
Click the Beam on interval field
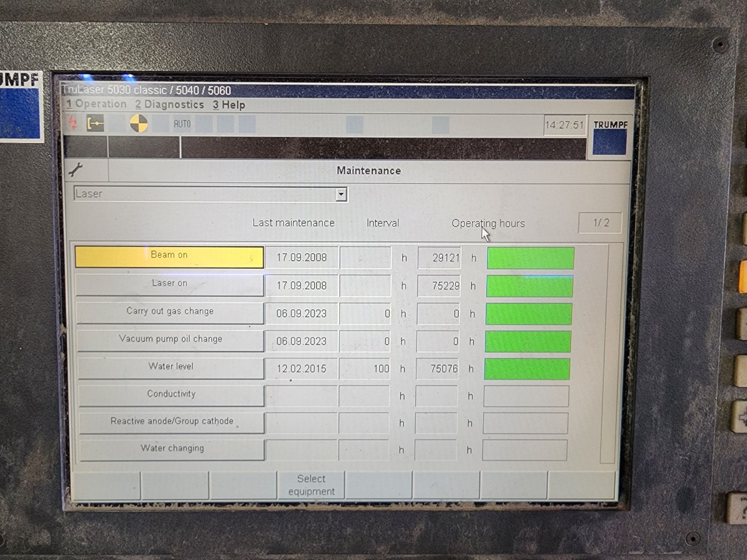pyautogui.click(x=365, y=258)
